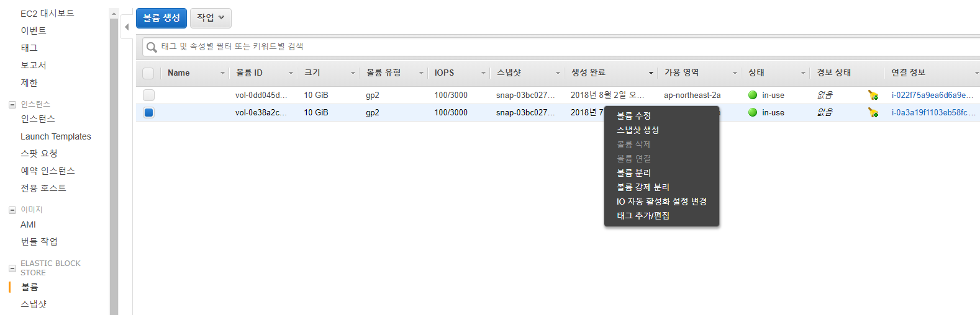The height and width of the screenshot is (315, 980).
Task: Click green in-use status dot of first volume
Action: tap(753, 95)
